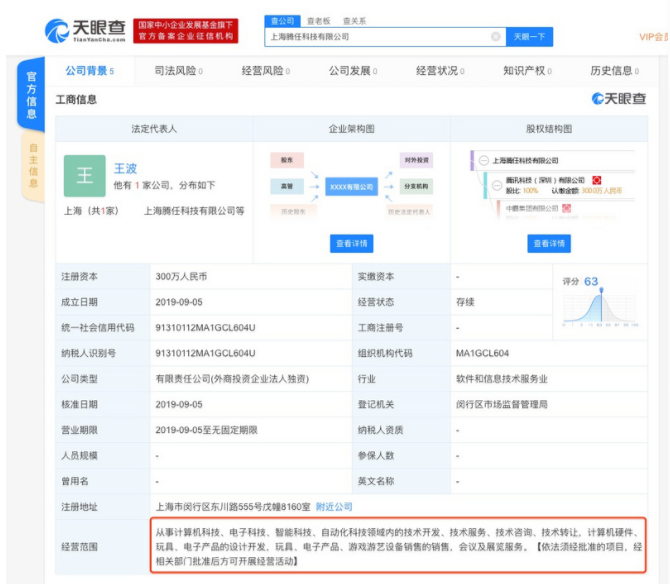
Task: Clear the search box with X icon
Action: [496, 37]
